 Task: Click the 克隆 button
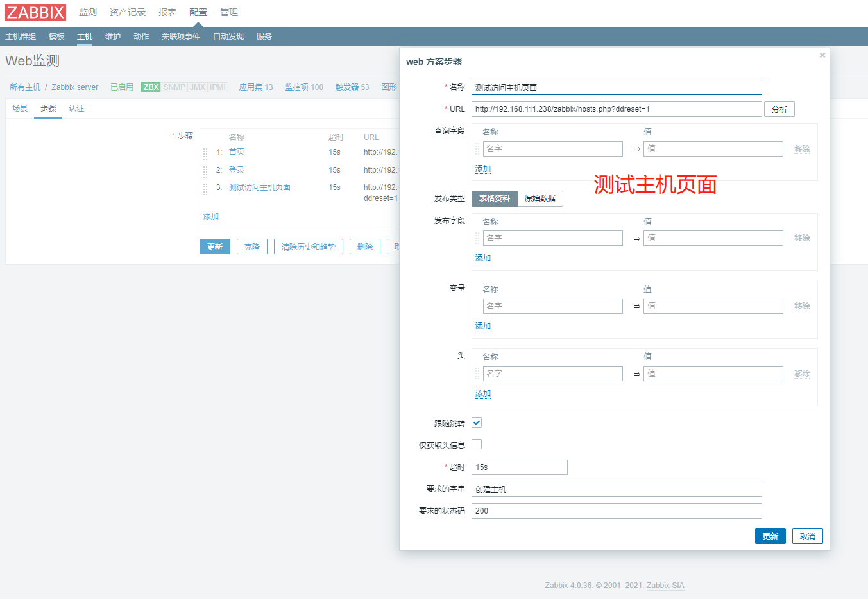[x=252, y=247]
